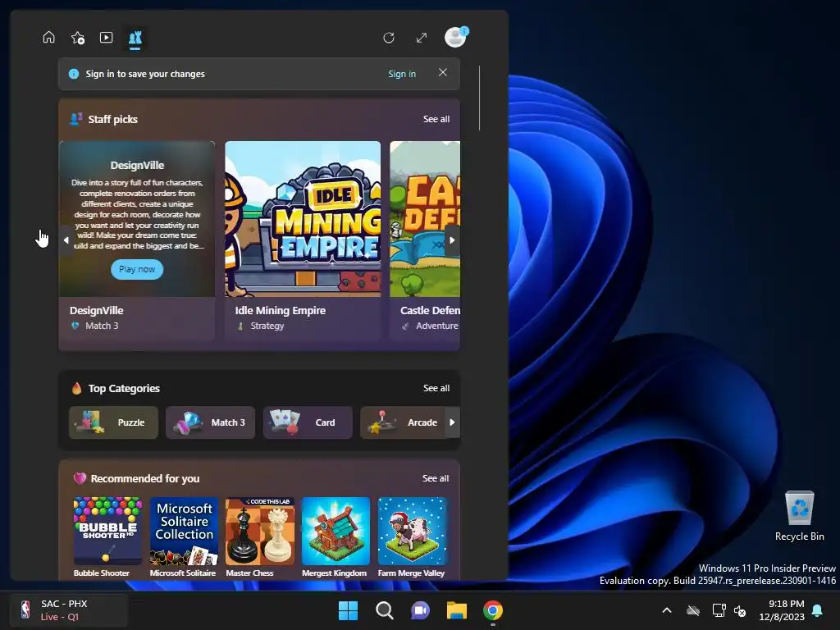Open the Recycle Bin desktop icon
840x630 pixels.
tap(799, 516)
